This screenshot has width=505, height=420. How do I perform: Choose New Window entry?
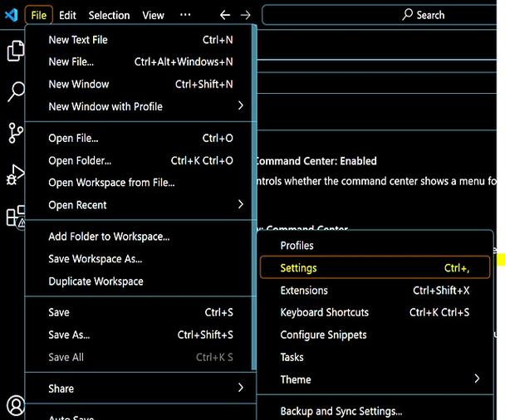pos(140,85)
